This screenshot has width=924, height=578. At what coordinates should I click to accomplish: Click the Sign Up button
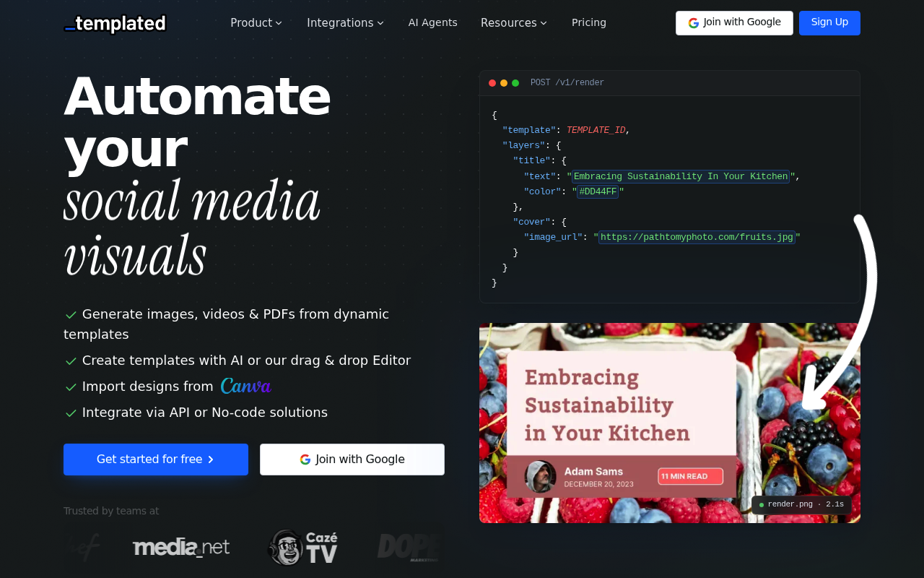click(829, 23)
